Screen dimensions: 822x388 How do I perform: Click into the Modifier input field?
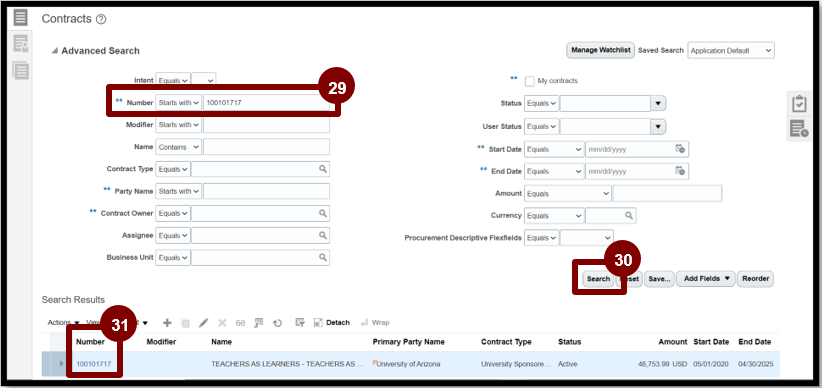coord(266,125)
